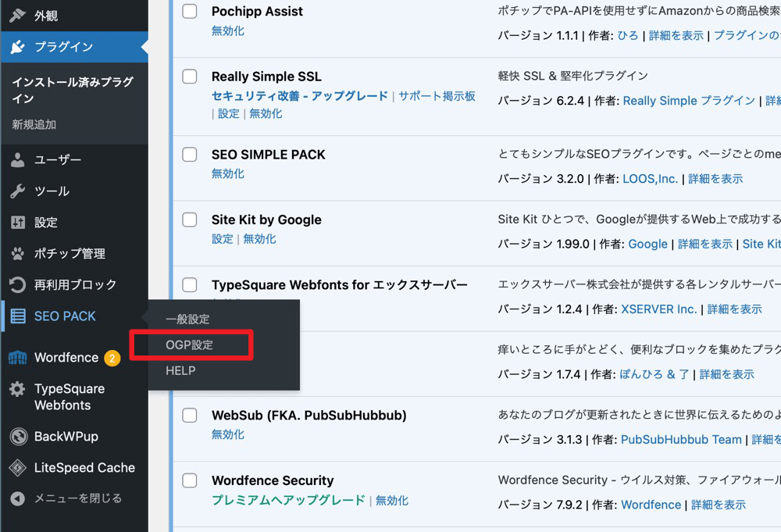This screenshot has height=532, width=781.
Task: Open the プラグイン menu
Action: pyautogui.click(x=74, y=47)
